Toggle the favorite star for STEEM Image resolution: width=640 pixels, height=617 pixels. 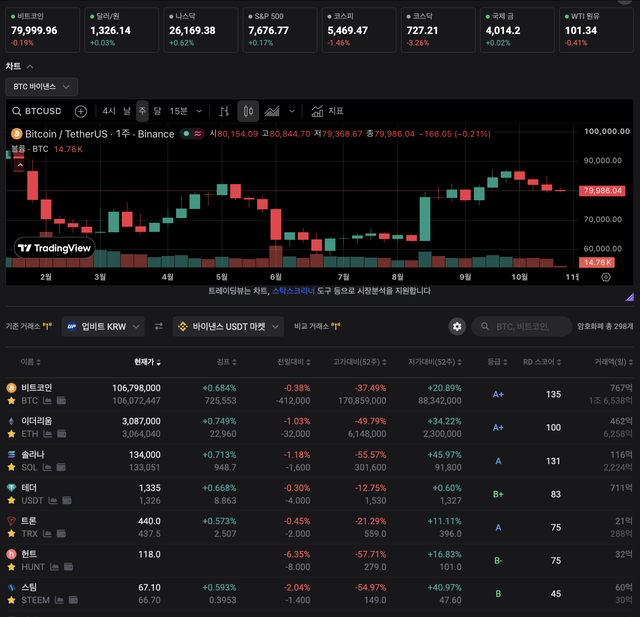[x=11, y=600]
